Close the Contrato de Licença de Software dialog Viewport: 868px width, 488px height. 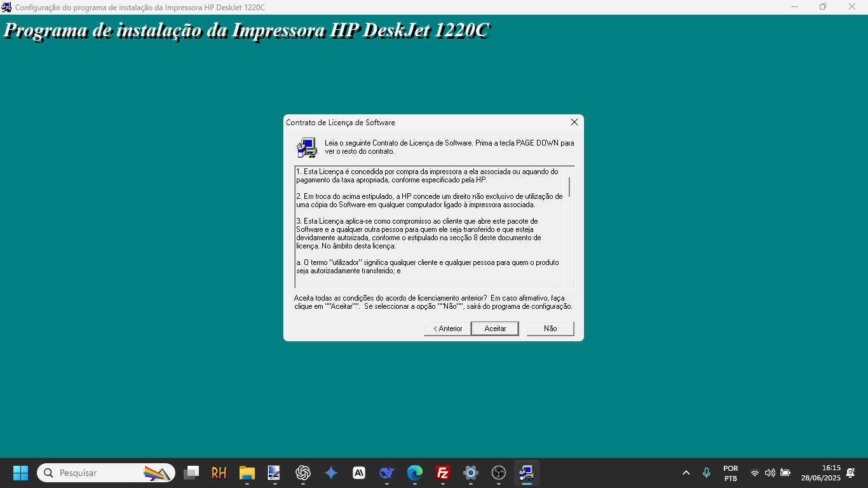574,122
